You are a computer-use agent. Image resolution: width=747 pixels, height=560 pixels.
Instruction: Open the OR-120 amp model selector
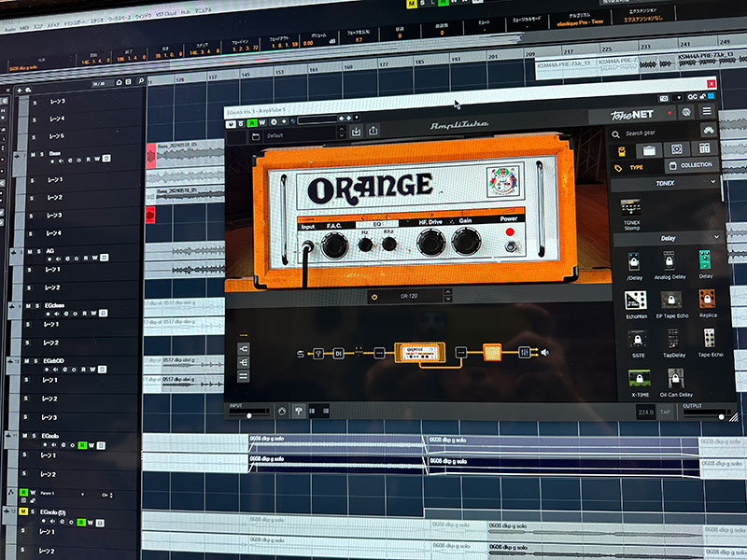(409, 296)
